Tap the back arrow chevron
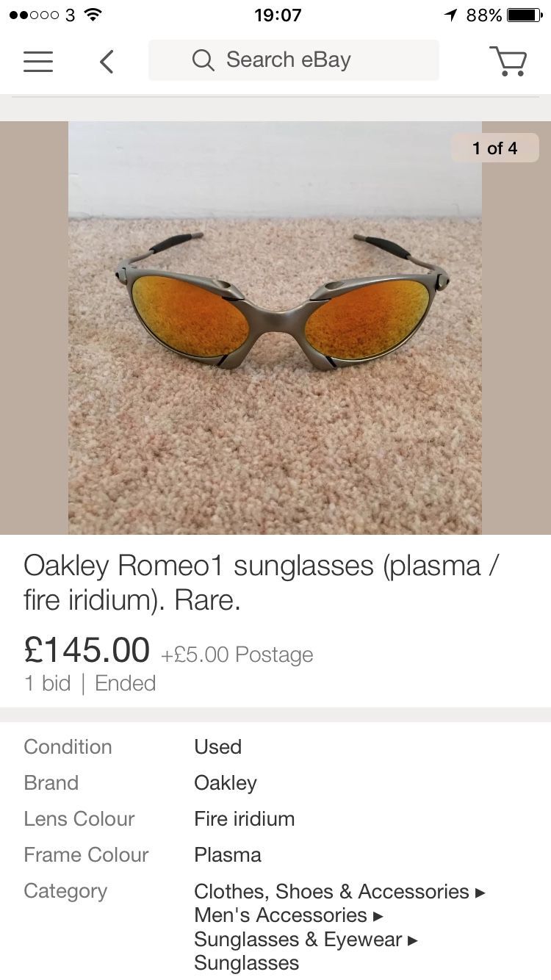Viewport: 551px width, 980px height. click(x=107, y=61)
